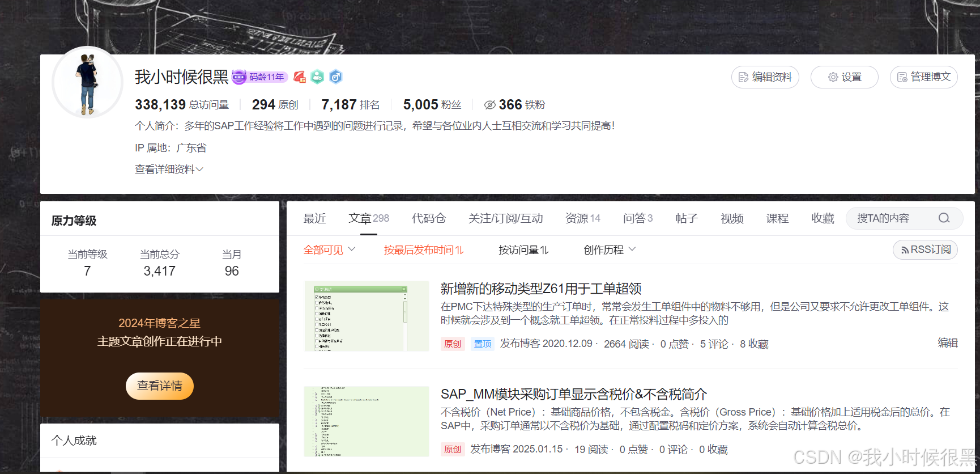
Task: Click 发布博客 2020.12.09 date
Action: click(546, 344)
